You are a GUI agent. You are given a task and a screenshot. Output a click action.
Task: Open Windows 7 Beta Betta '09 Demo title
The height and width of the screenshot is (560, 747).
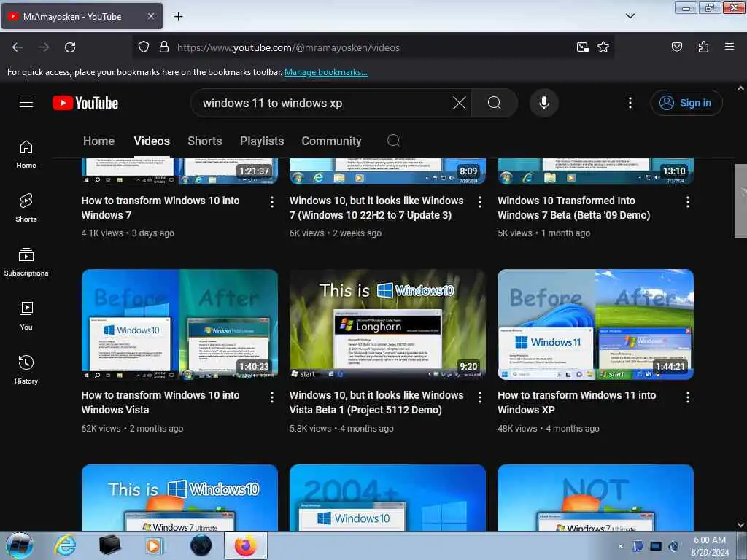[x=573, y=208]
